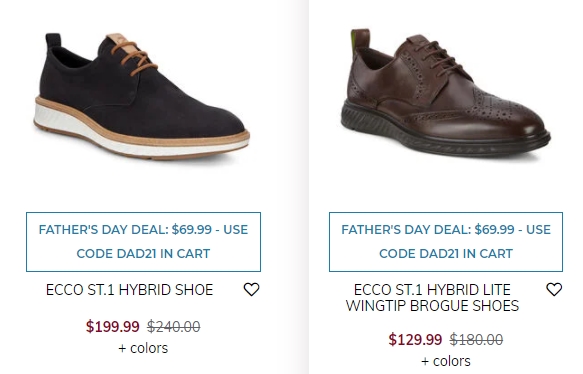
Task: Add Wingtip Brogue Shoes to wishlist heart
Action: coord(554,289)
